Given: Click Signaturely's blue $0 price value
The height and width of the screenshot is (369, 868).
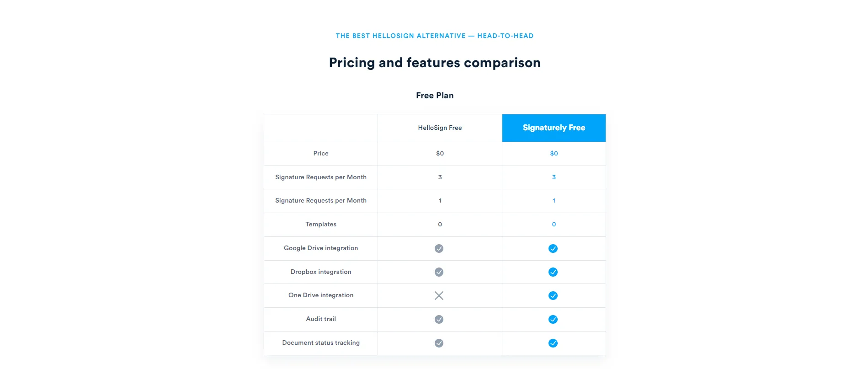Looking at the screenshot, I should coord(554,154).
